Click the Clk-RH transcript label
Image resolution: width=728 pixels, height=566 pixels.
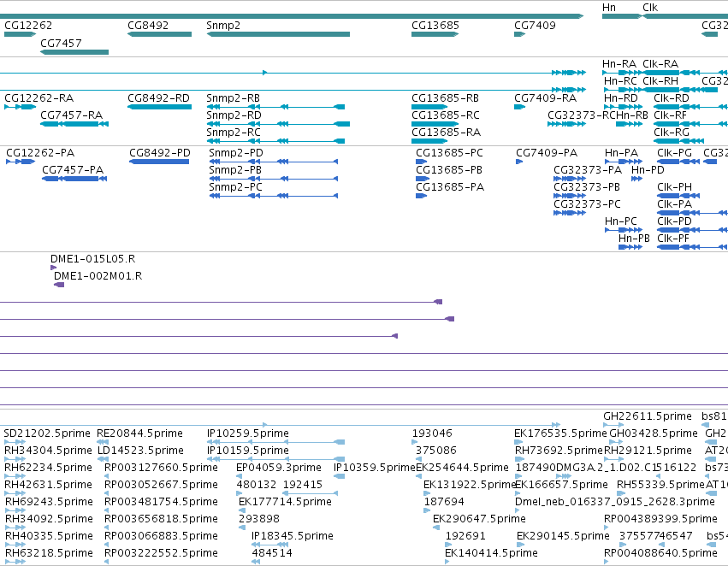pos(660,81)
